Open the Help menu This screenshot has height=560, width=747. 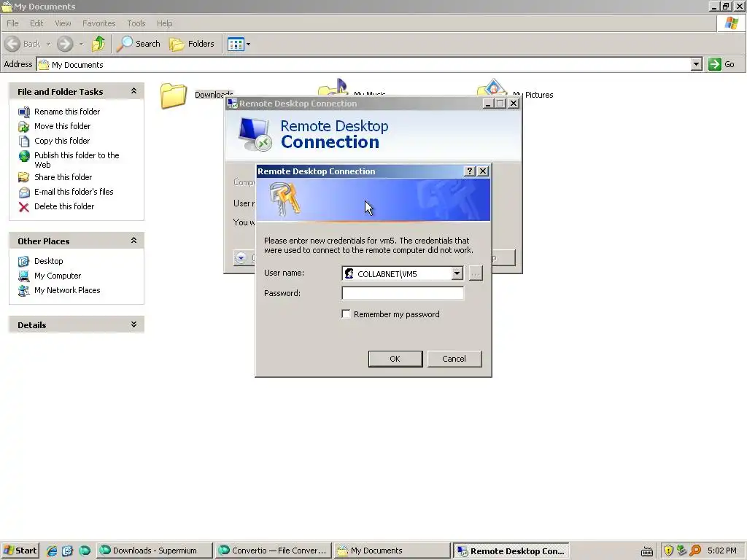pyautogui.click(x=164, y=23)
